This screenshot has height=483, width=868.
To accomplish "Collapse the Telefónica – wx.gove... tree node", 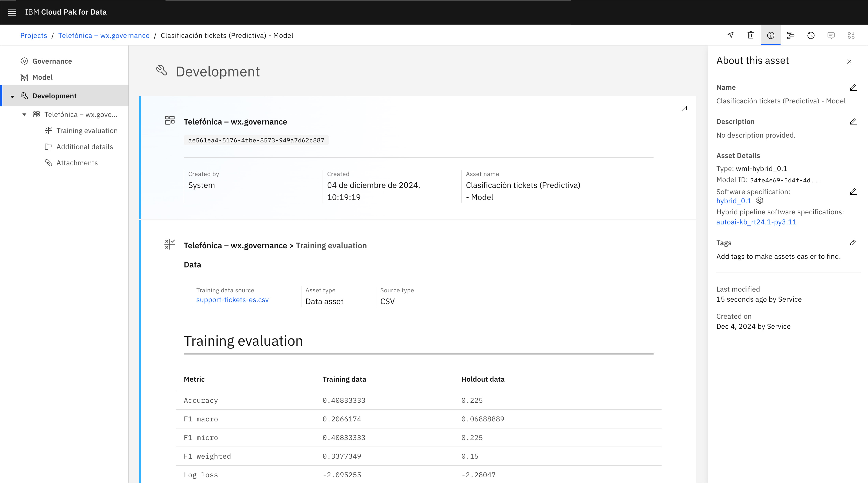I will tap(24, 115).
